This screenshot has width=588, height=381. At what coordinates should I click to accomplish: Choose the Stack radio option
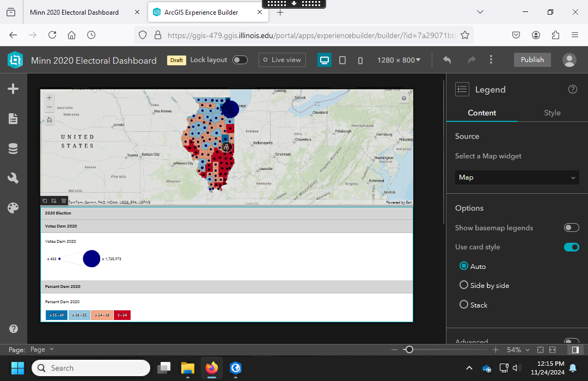click(464, 305)
